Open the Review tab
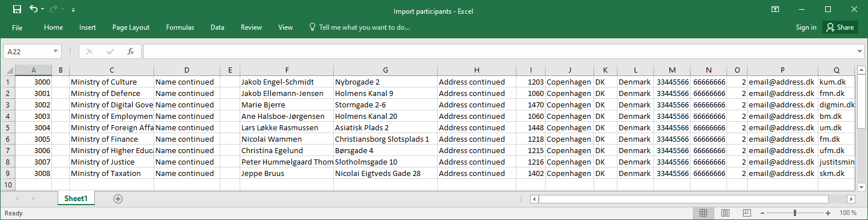This screenshot has height=220, width=868. [x=251, y=27]
